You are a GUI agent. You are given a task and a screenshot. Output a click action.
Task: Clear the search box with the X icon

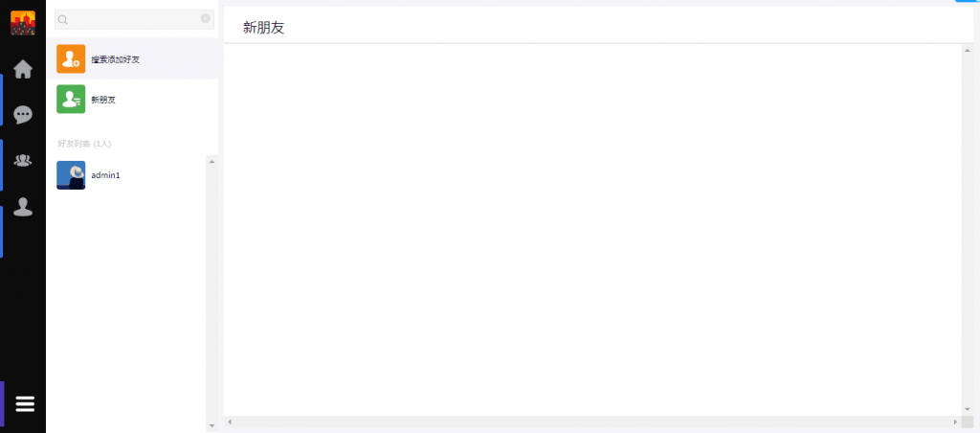205,18
